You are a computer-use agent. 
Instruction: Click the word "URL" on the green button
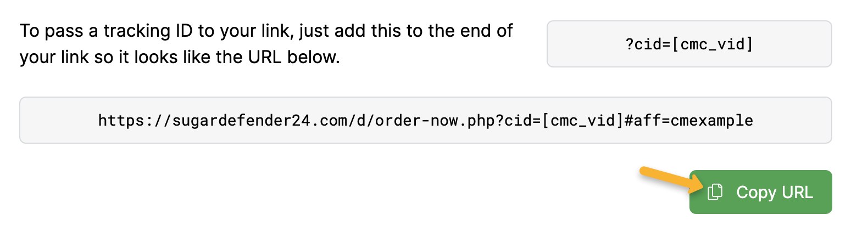click(798, 193)
